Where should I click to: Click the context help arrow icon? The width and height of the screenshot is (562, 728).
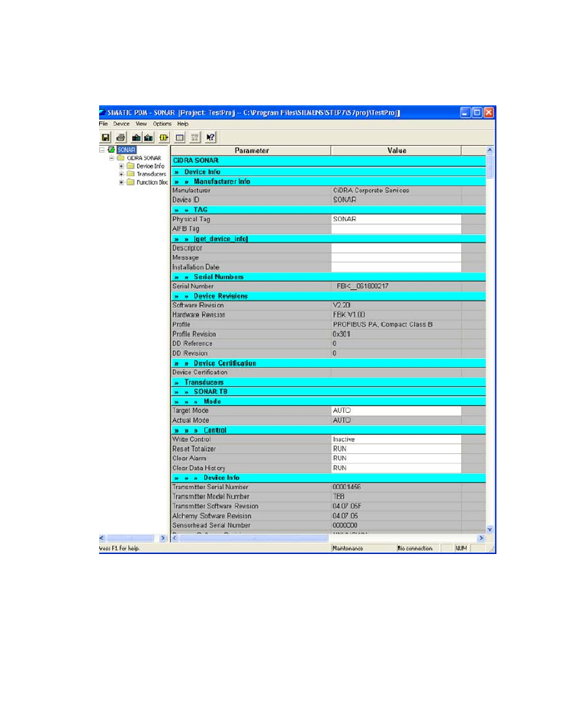coord(210,137)
